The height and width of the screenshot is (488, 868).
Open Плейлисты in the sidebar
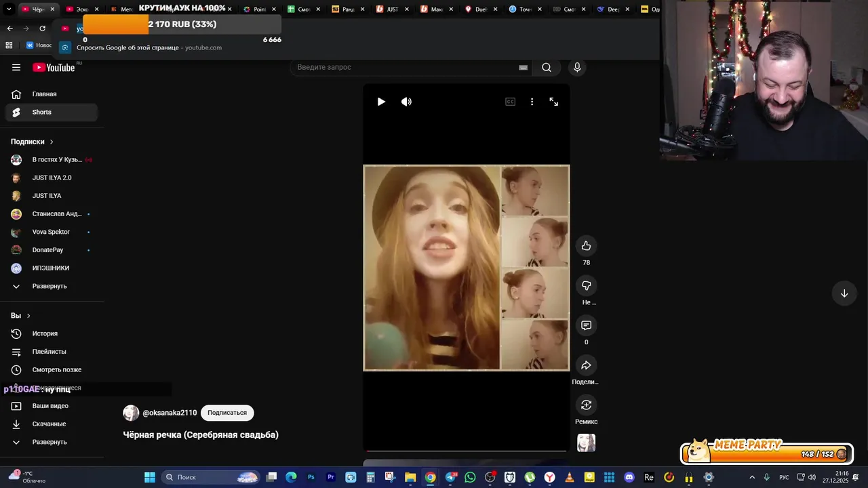point(52,352)
